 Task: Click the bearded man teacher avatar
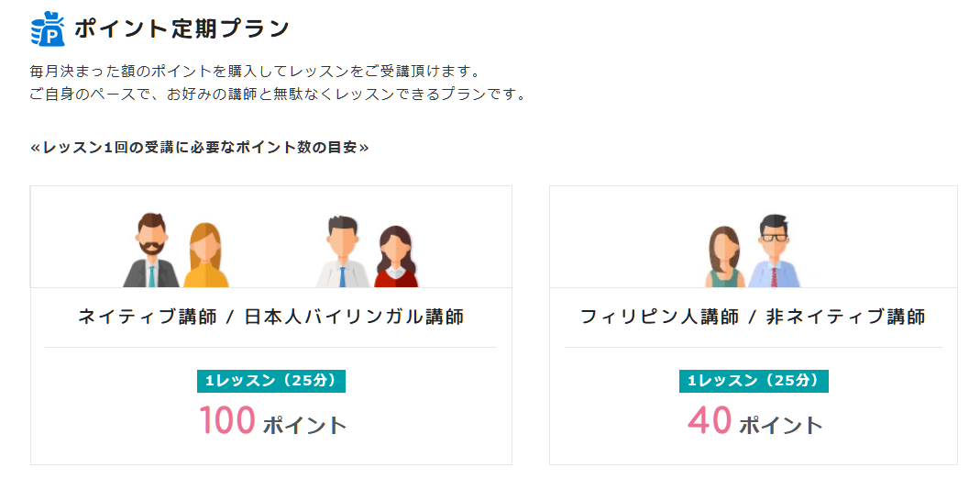[150, 251]
